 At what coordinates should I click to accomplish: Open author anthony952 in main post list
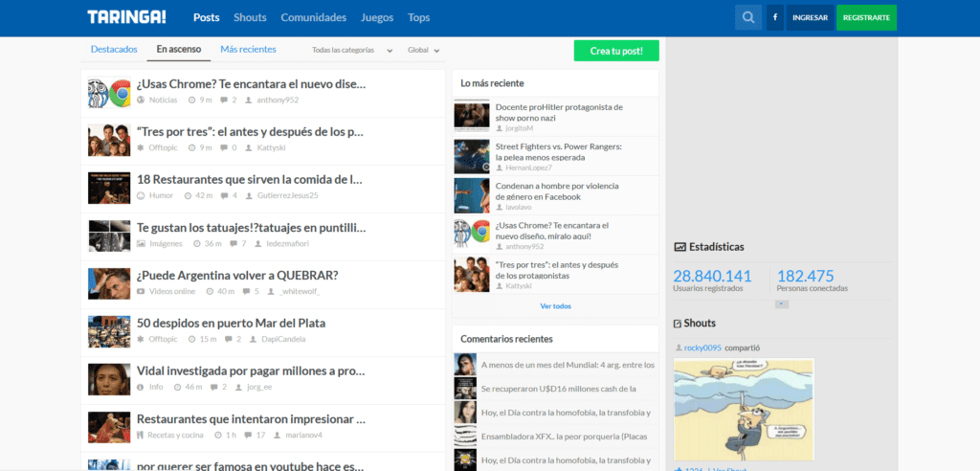tap(278, 101)
